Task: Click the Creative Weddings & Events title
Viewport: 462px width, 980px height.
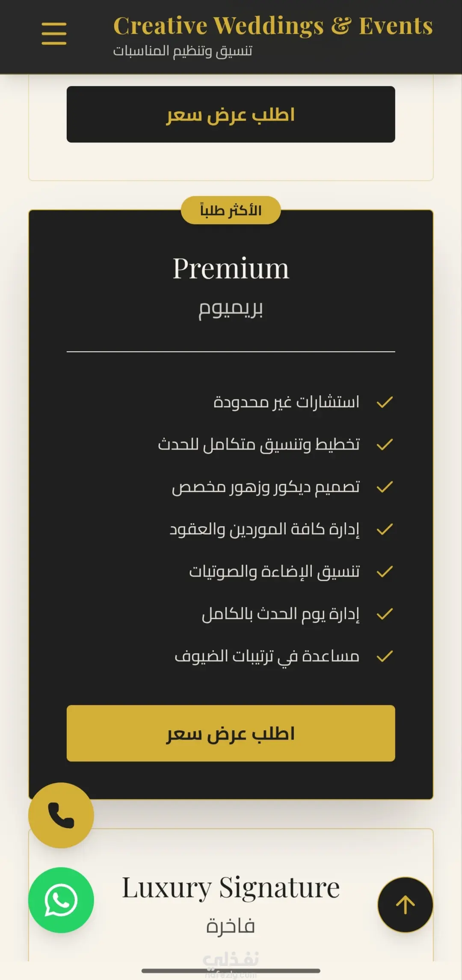Action: tap(273, 26)
